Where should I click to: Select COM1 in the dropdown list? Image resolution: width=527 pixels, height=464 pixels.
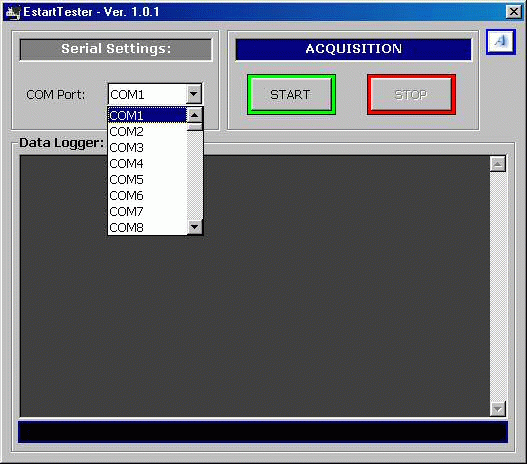[148, 115]
